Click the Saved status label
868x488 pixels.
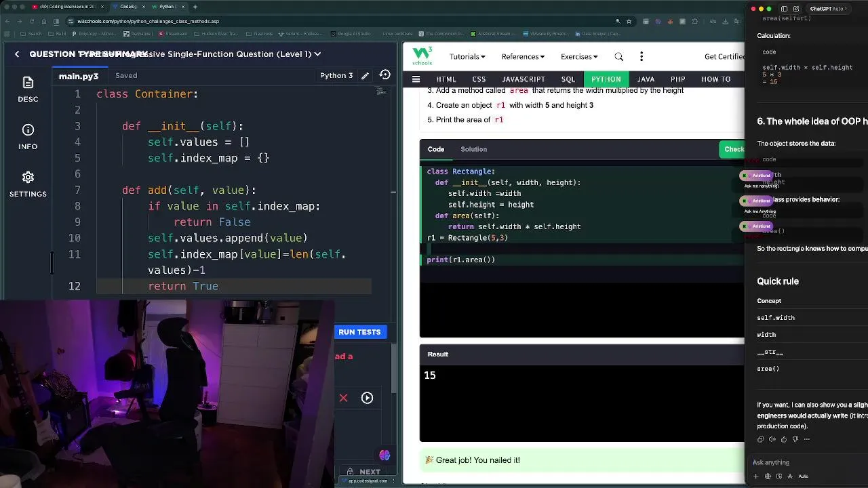pos(126,76)
